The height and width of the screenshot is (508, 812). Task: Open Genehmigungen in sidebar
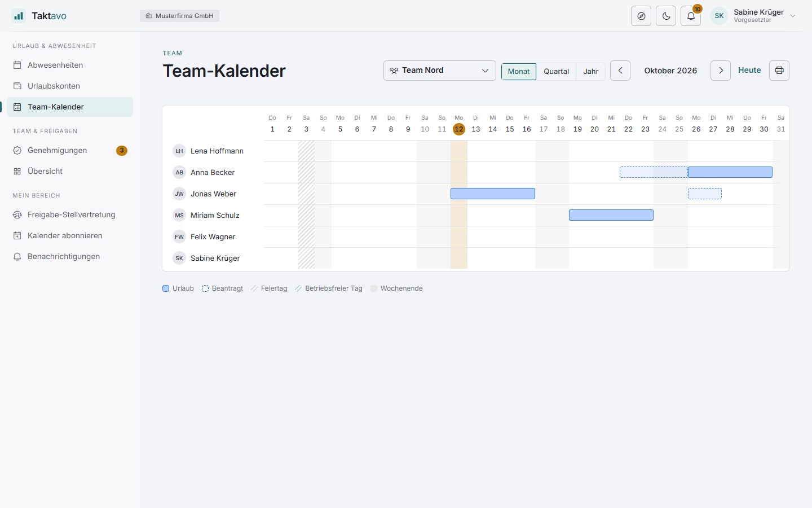(x=70, y=150)
